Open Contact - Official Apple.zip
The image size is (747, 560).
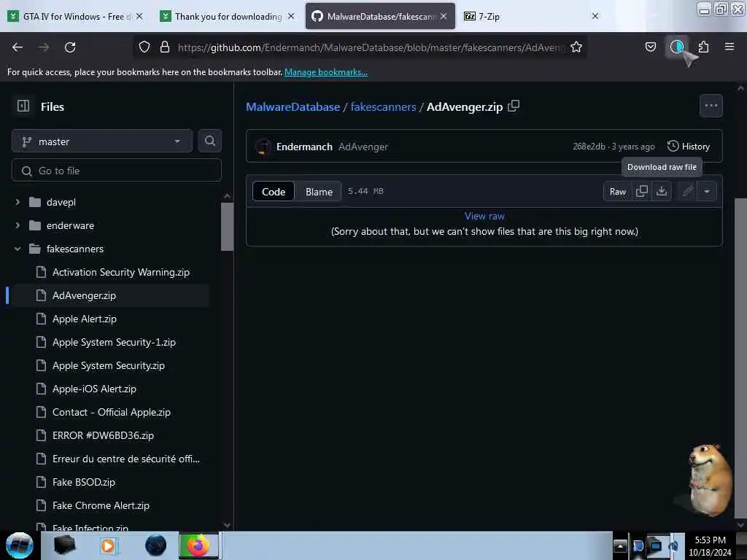(x=112, y=412)
